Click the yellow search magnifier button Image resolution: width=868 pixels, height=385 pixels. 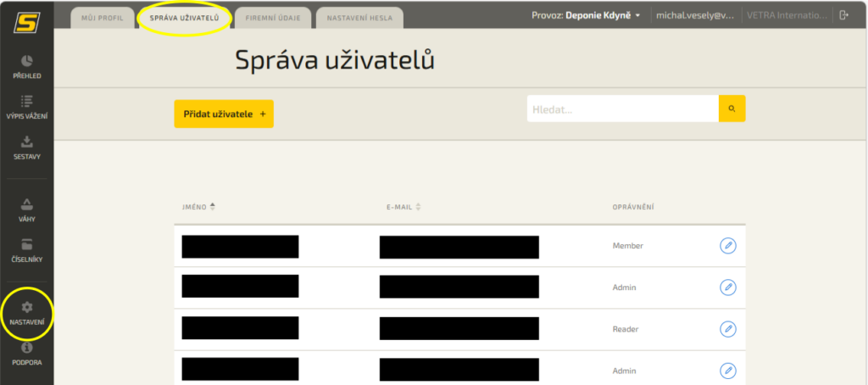(x=732, y=109)
